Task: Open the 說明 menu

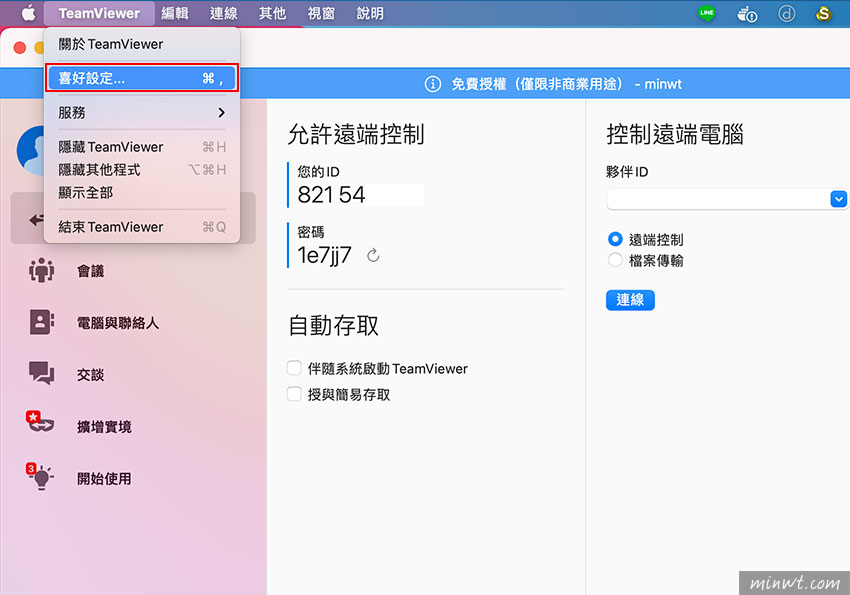Action: (x=370, y=13)
